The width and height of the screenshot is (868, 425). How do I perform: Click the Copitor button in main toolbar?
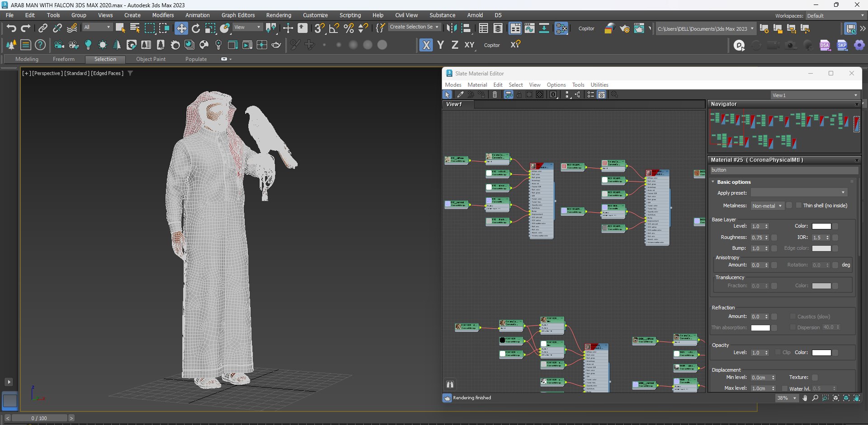point(586,28)
